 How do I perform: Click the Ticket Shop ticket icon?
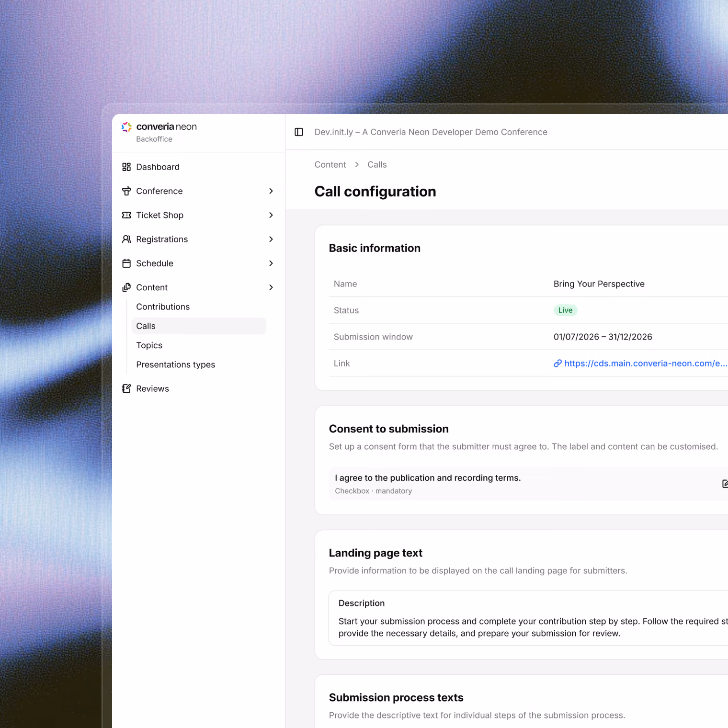[126, 215]
